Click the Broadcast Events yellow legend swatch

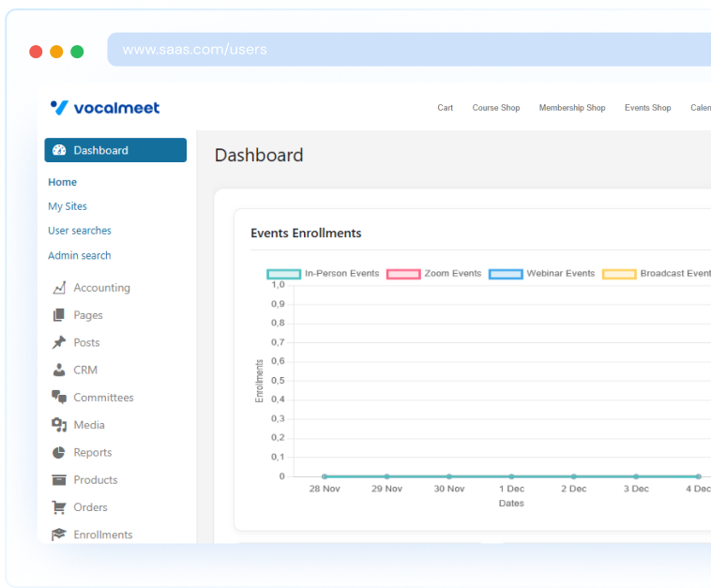point(619,274)
